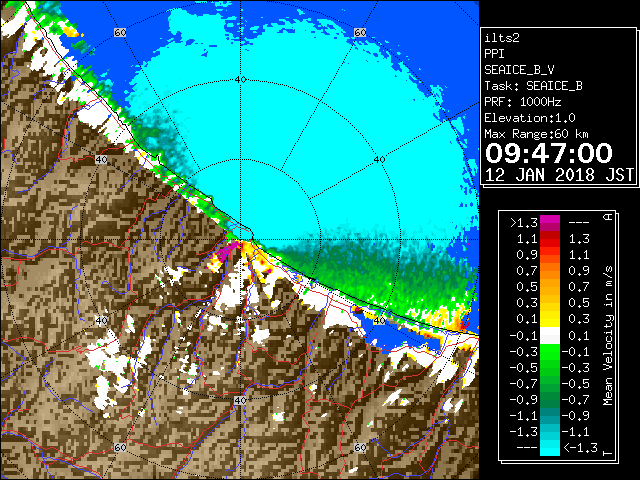The height and width of the screenshot is (480, 640).
Task: Click the radar origin at the crosshair center
Action: coord(241,240)
